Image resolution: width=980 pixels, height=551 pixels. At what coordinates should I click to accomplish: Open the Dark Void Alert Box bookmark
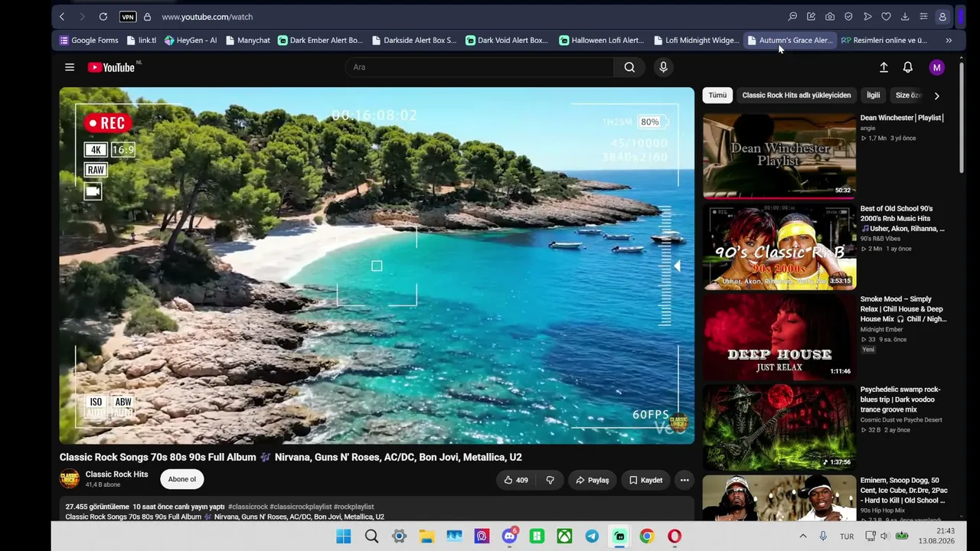point(507,41)
